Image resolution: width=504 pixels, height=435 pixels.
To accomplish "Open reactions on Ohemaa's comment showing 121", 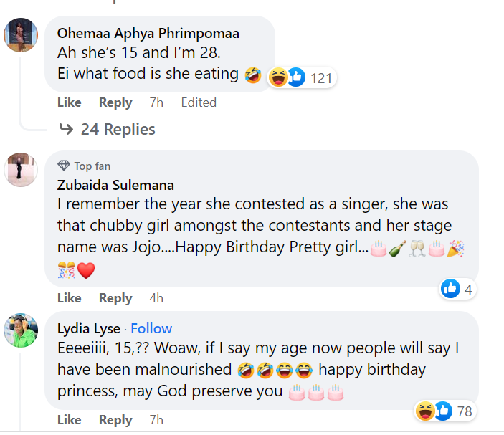I will [301, 77].
